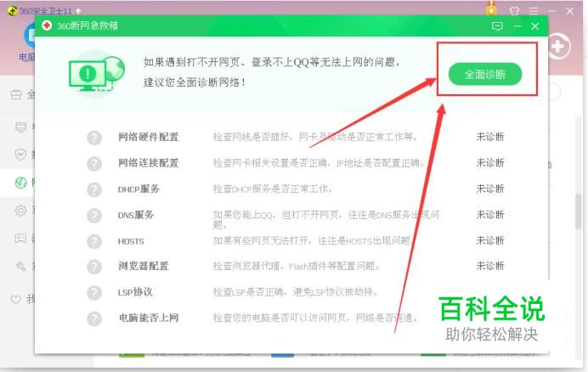Screen dimensions: 588x372
Task: Click the round plus button in 360安全卫士 window
Action: coord(559,47)
